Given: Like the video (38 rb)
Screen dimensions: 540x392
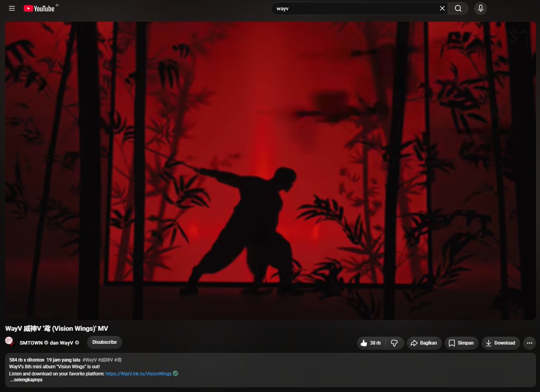Looking at the screenshot, I should click(372, 343).
